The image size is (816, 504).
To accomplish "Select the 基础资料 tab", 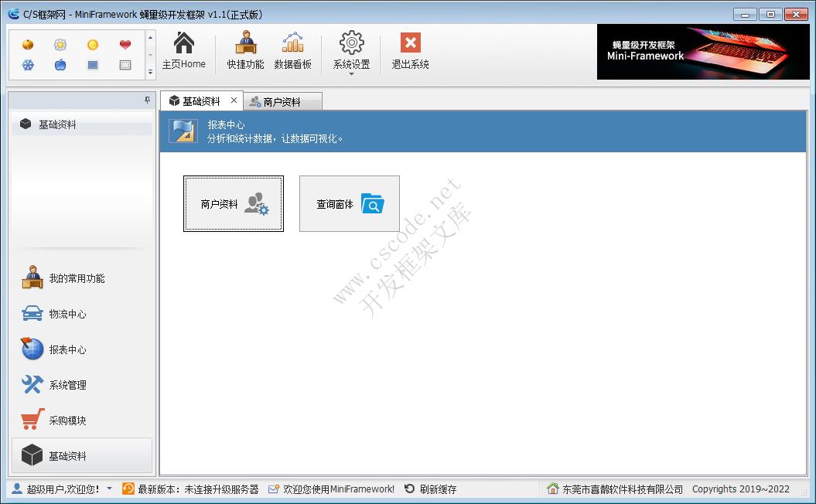I will 203,100.
